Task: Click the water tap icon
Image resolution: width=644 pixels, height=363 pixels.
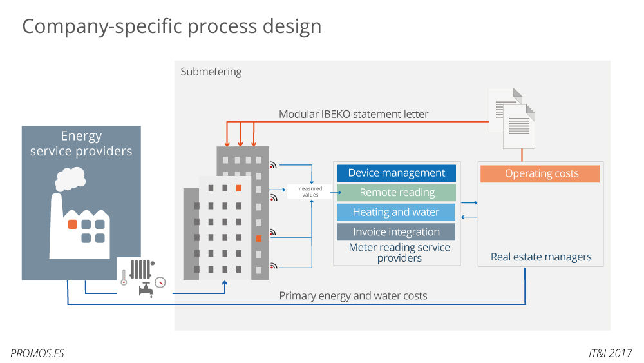Action: pyautogui.click(x=146, y=290)
